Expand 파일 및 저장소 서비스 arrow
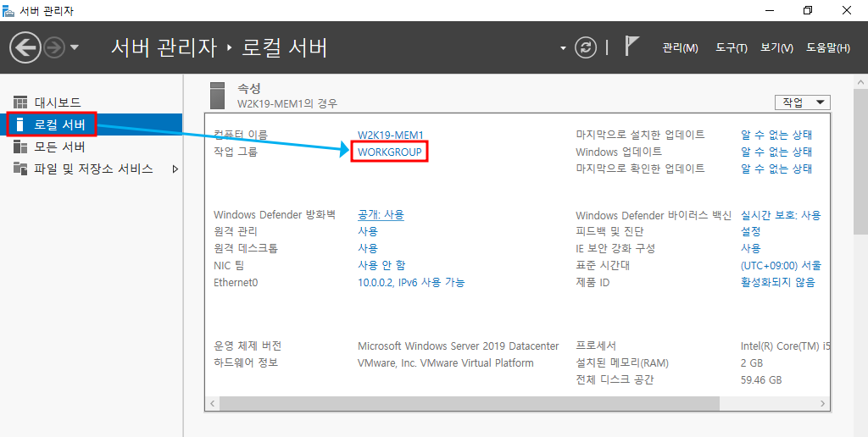This screenshot has height=437, width=868. coord(175,169)
